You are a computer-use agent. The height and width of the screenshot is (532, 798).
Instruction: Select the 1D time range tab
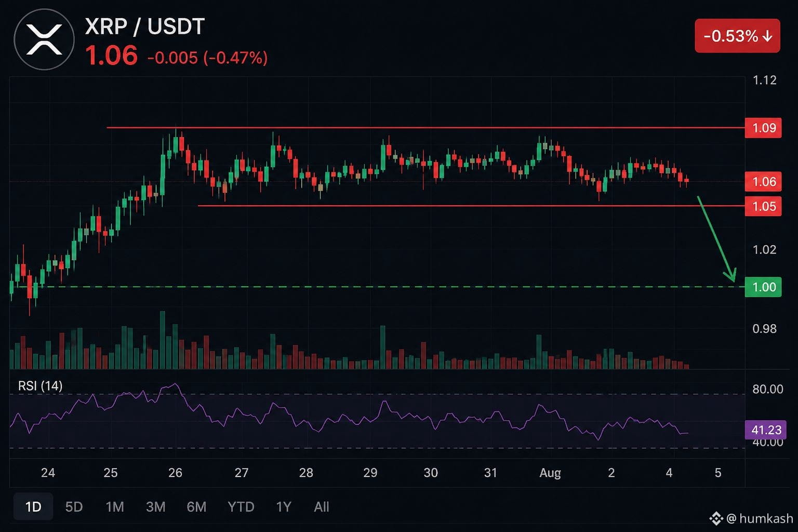(33, 507)
